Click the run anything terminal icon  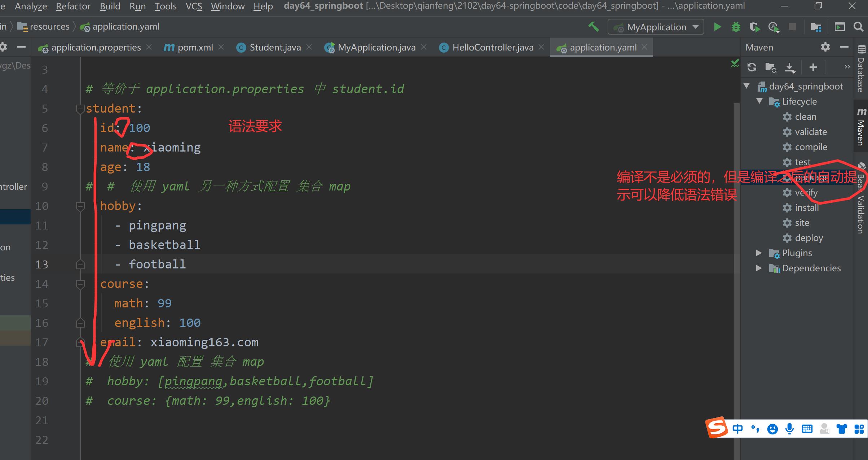(840, 27)
